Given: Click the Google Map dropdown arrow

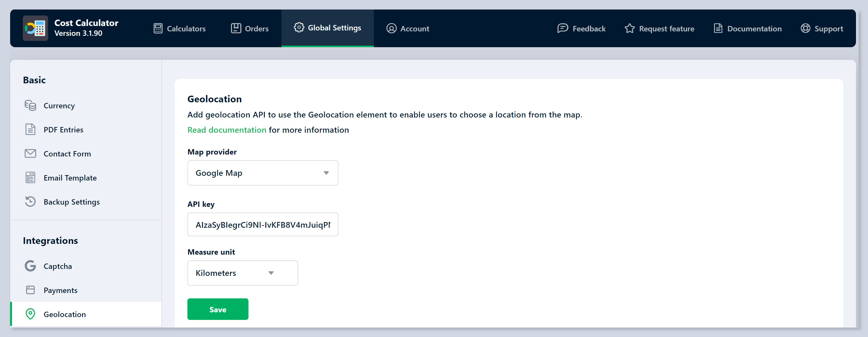Looking at the screenshot, I should [x=326, y=173].
